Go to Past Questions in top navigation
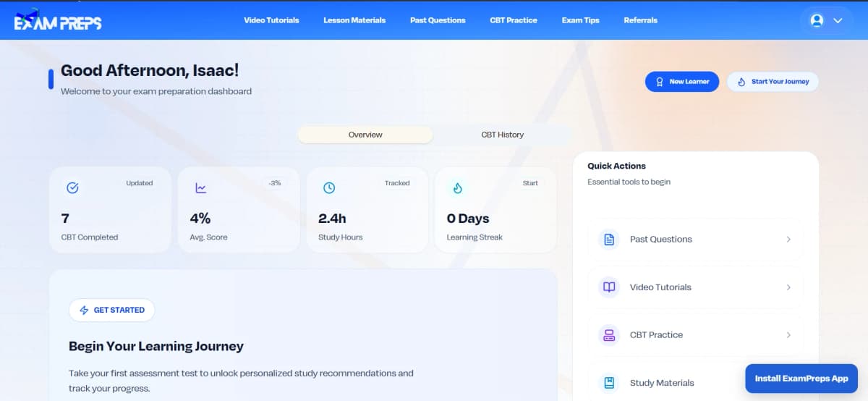The width and height of the screenshot is (868, 401). click(x=438, y=20)
